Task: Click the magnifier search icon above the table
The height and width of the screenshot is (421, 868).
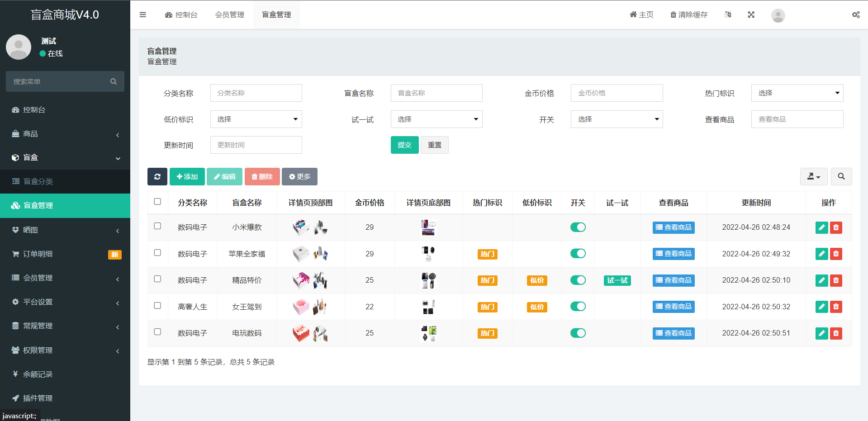Action: [x=841, y=176]
